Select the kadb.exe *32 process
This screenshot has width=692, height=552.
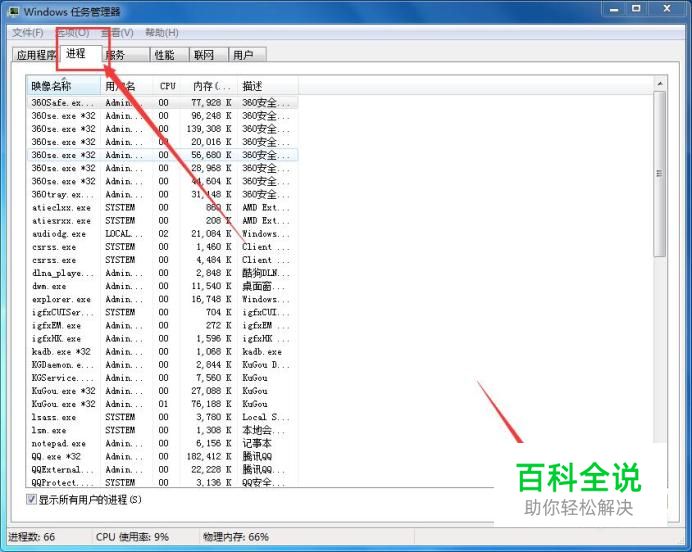point(162,352)
